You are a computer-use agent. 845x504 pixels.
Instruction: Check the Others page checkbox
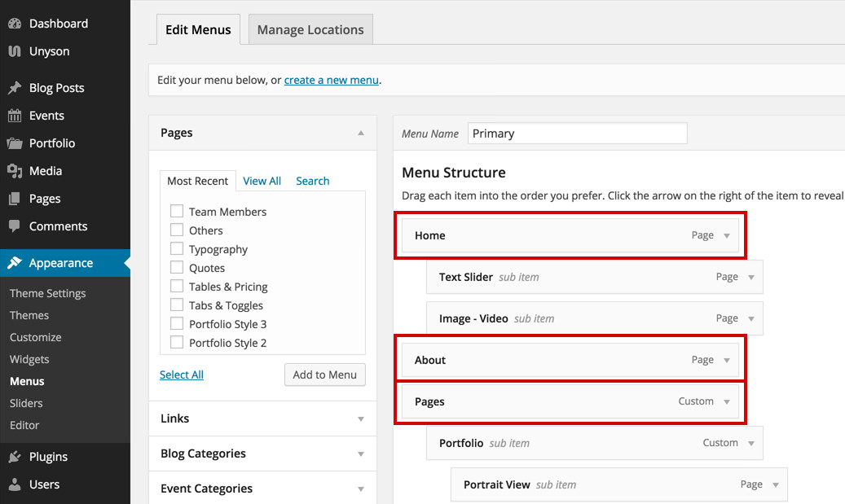(x=177, y=230)
